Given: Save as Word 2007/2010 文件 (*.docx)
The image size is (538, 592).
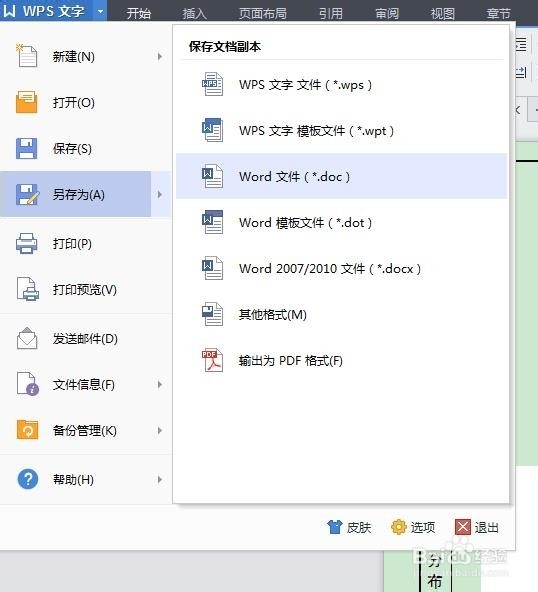Looking at the screenshot, I should [341, 268].
